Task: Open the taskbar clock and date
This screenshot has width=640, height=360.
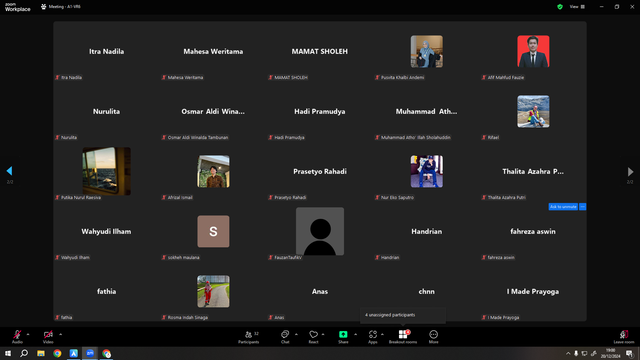Action: pyautogui.click(x=611, y=353)
